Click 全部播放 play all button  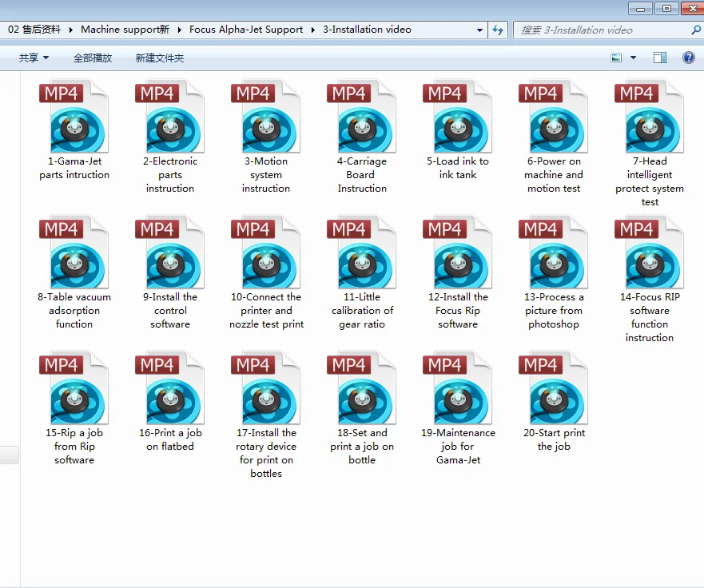(93, 58)
